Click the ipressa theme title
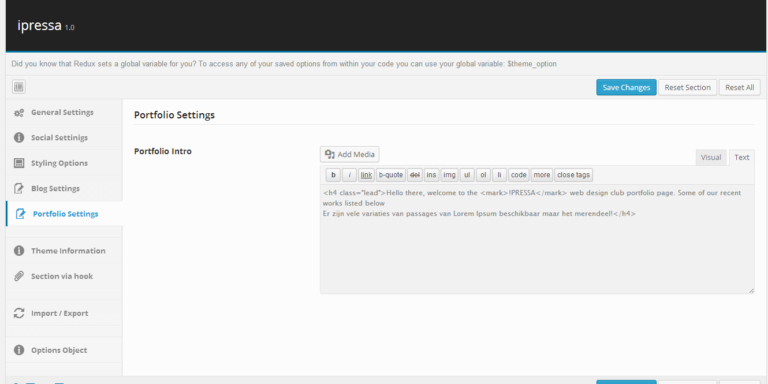Screen dimensions: 768x384 point(39,25)
